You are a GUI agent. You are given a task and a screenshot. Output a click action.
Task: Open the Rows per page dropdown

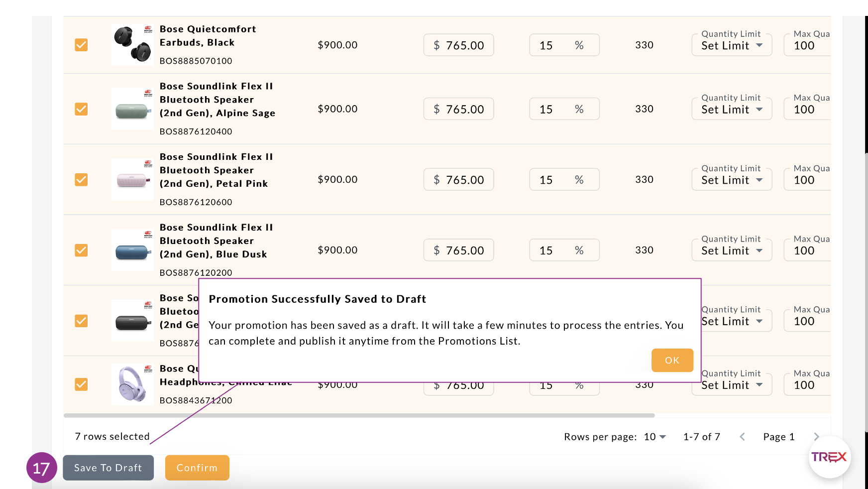pos(654,437)
